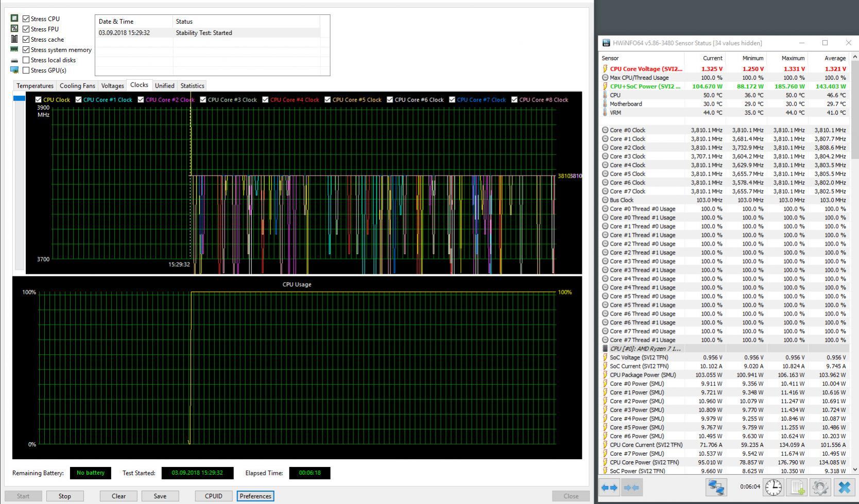Viewport: 859px width, 504px height.
Task: Open the stability test Preferences
Action: point(255,496)
